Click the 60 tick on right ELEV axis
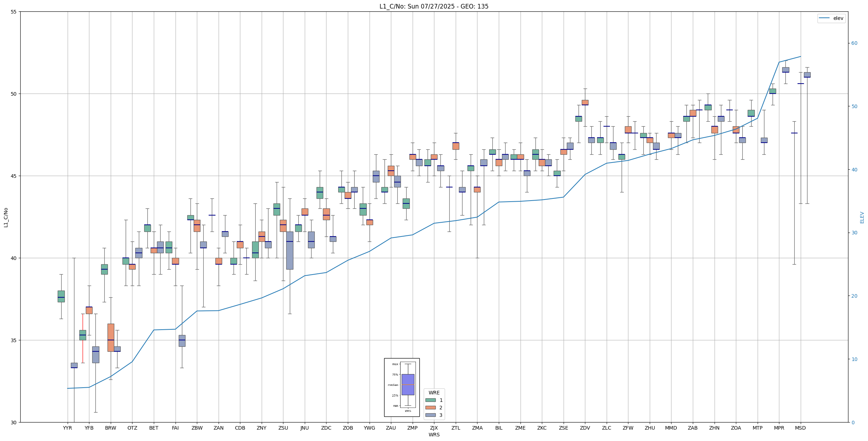 pos(854,43)
